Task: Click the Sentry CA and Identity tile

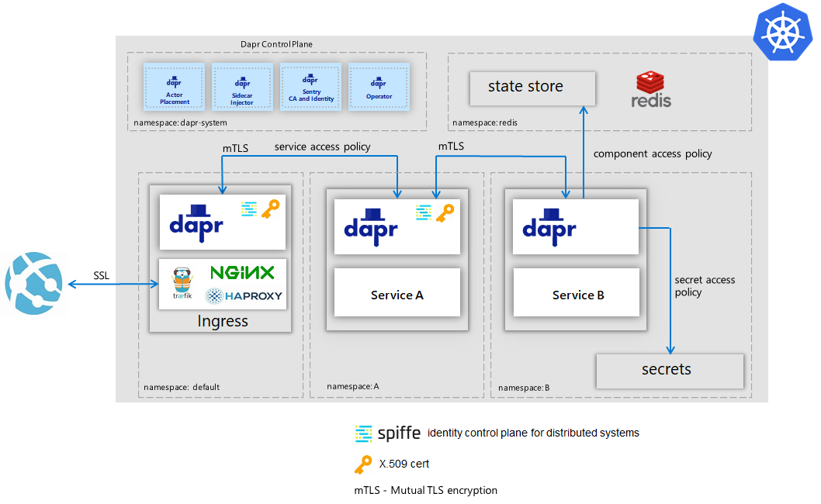Action: (x=310, y=87)
